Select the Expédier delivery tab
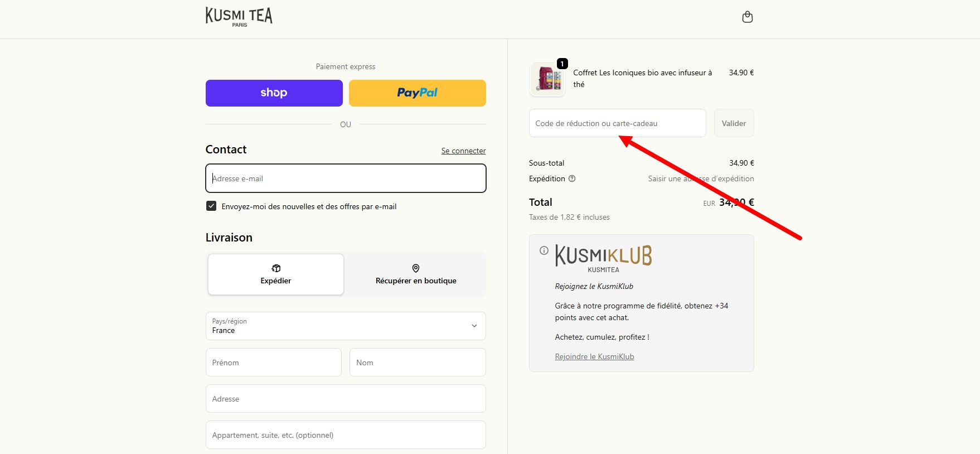This screenshot has height=454, width=980. (x=276, y=274)
